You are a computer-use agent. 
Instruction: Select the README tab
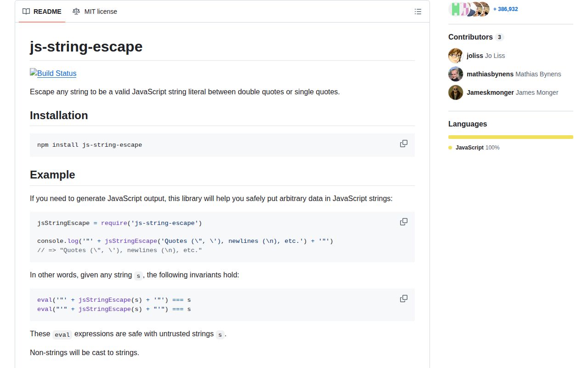pos(42,11)
